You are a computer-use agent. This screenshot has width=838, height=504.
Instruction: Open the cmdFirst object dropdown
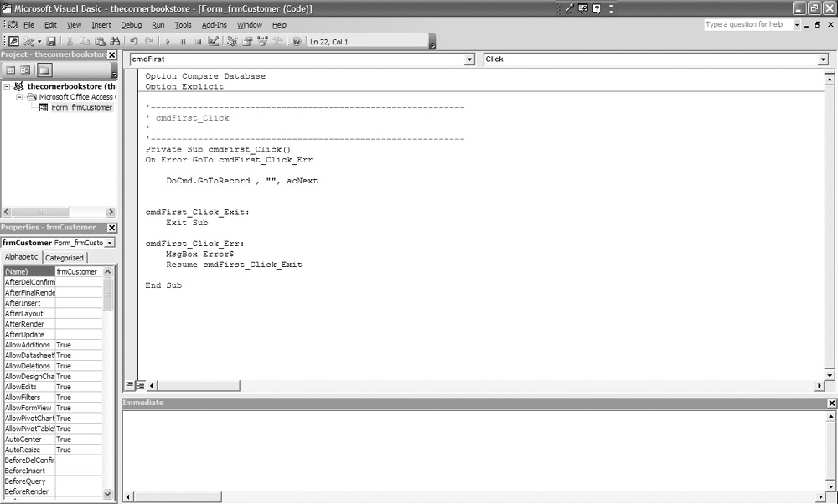pos(469,59)
